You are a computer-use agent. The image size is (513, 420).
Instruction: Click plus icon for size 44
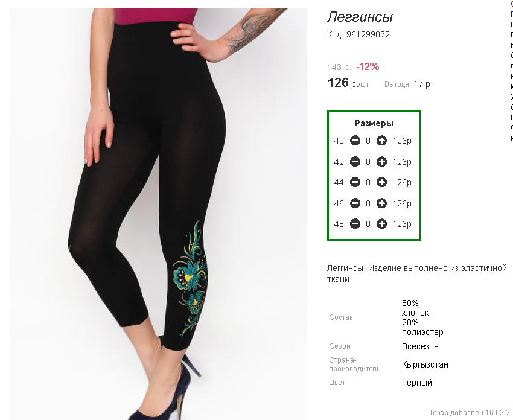381,182
